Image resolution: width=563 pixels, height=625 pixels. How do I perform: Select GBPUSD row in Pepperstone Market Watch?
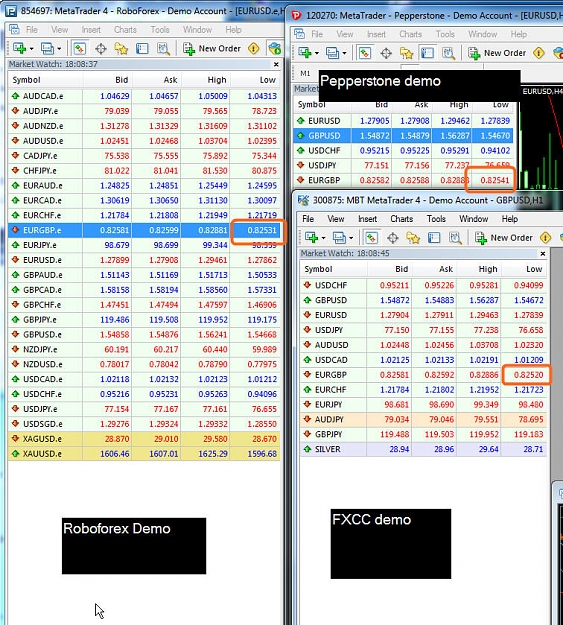click(x=403, y=136)
